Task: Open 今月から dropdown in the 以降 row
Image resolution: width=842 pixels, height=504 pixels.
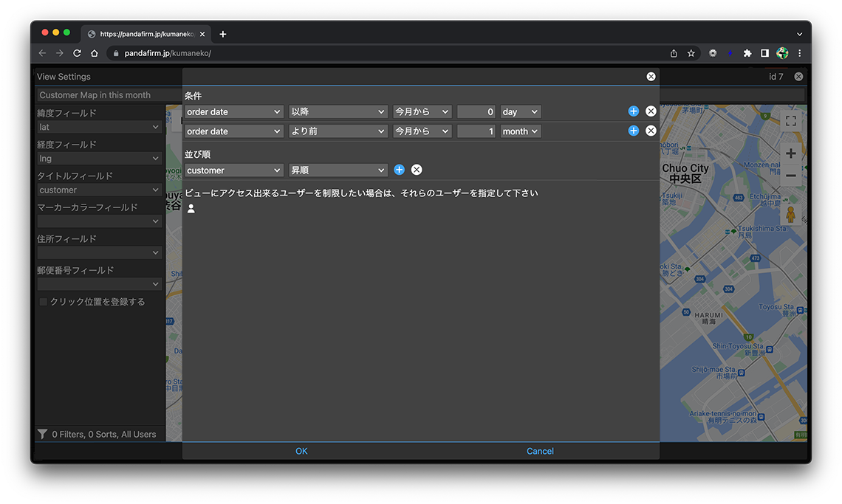Action: click(422, 111)
